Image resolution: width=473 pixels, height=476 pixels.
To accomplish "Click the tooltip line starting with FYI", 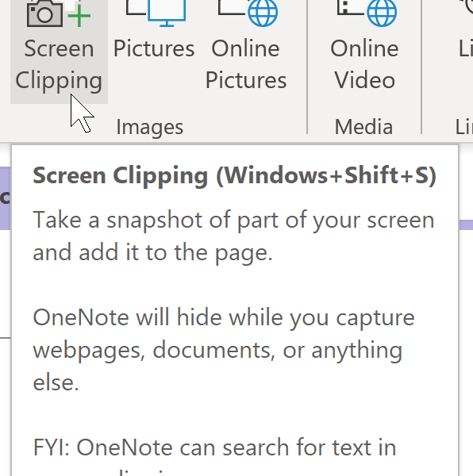I will tap(214, 447).
